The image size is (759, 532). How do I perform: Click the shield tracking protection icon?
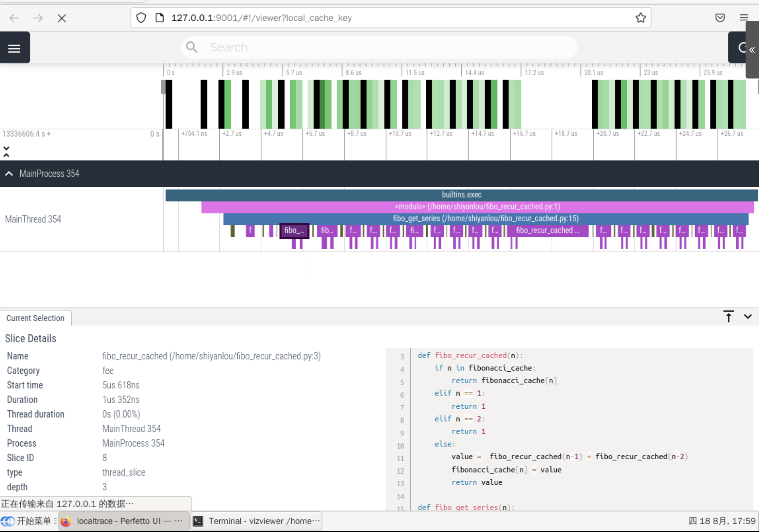[141, 18]
